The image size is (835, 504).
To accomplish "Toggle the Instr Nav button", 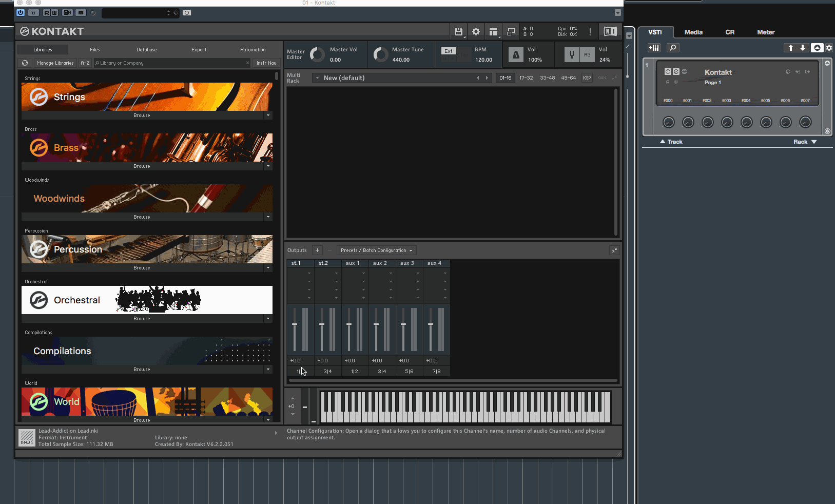I will [266, 63].
